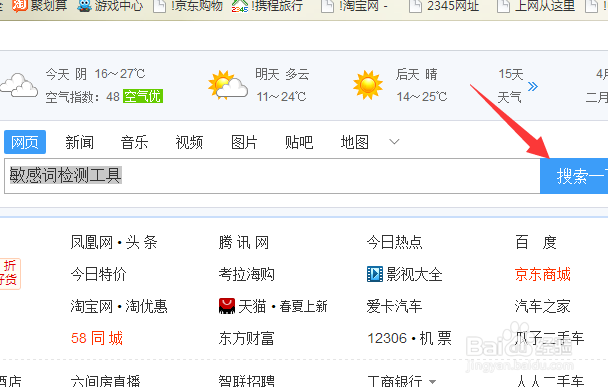Open the 工商银行 link
Screen dimensions: 608x387
pyautogui.click(x=395, y=381)
